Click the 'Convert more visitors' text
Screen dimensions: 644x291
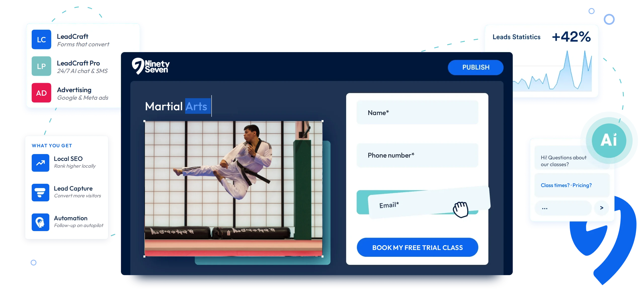[x=77, y=196]
